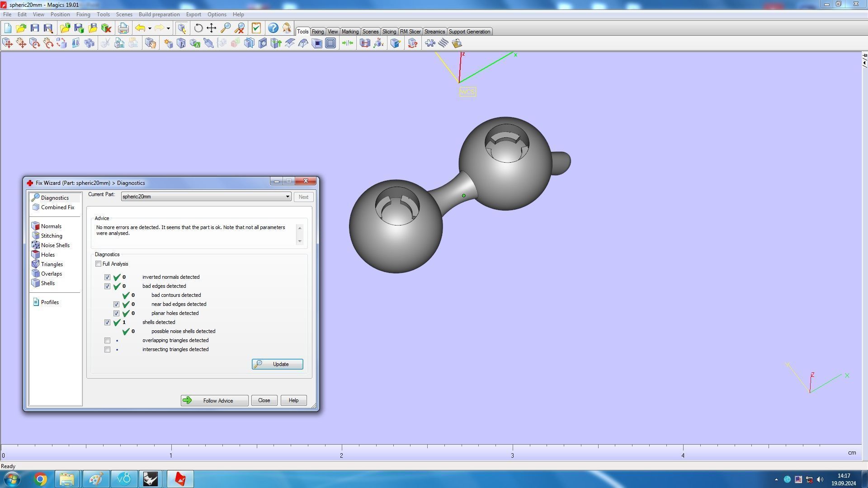The height and width of the screenshot is (488, 868).
Task: Switch to the Support Generation tab
Action: [469, 32]
